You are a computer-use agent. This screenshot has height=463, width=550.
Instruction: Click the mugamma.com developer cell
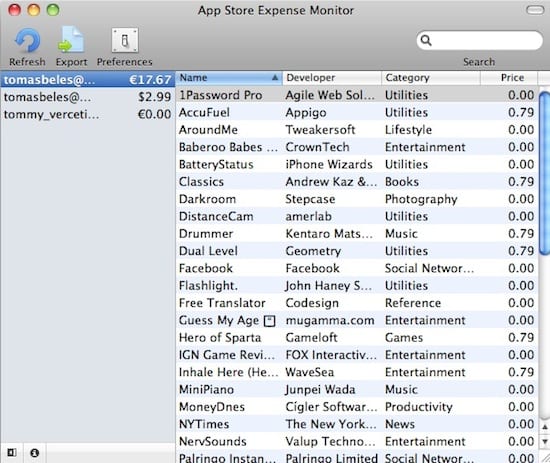[330, 320]
